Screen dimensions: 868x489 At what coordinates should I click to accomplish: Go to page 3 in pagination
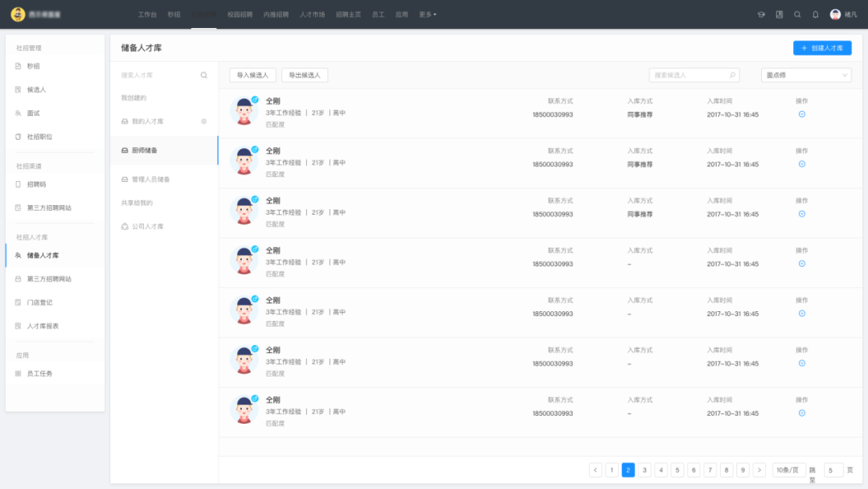tap(645, 470)
